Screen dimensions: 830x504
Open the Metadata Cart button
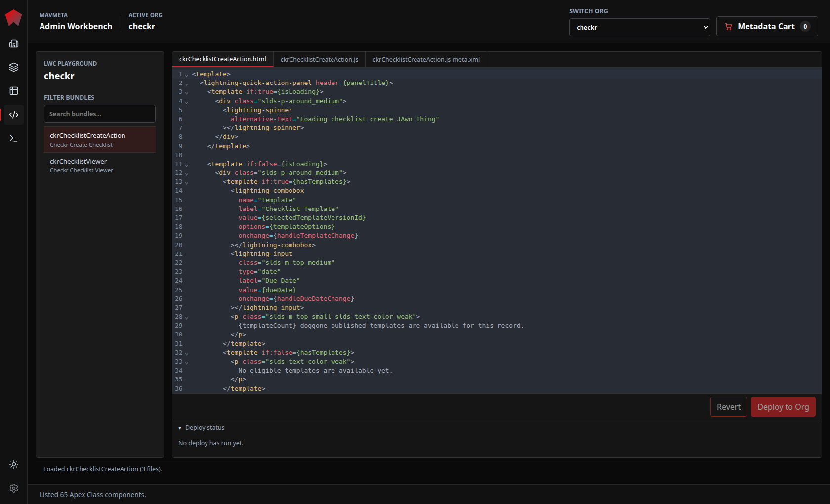coord(767,27)
